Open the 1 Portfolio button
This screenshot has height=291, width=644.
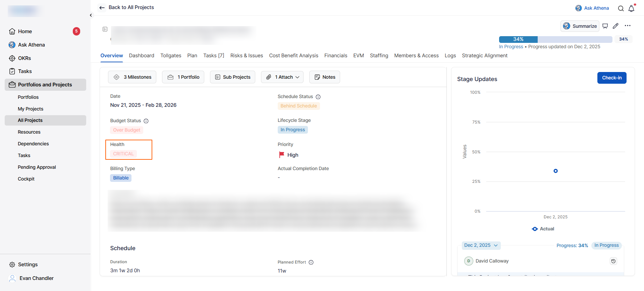tap(183, 77)
